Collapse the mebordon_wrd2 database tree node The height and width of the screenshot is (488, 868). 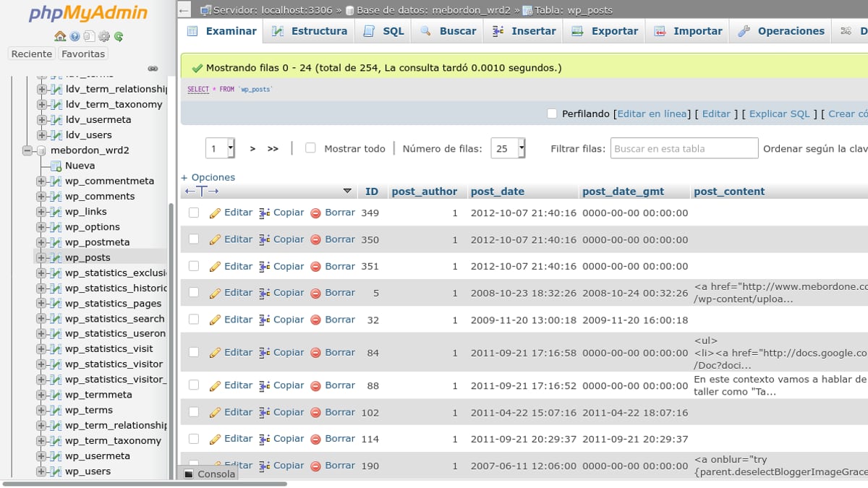[x=27, y=150]
